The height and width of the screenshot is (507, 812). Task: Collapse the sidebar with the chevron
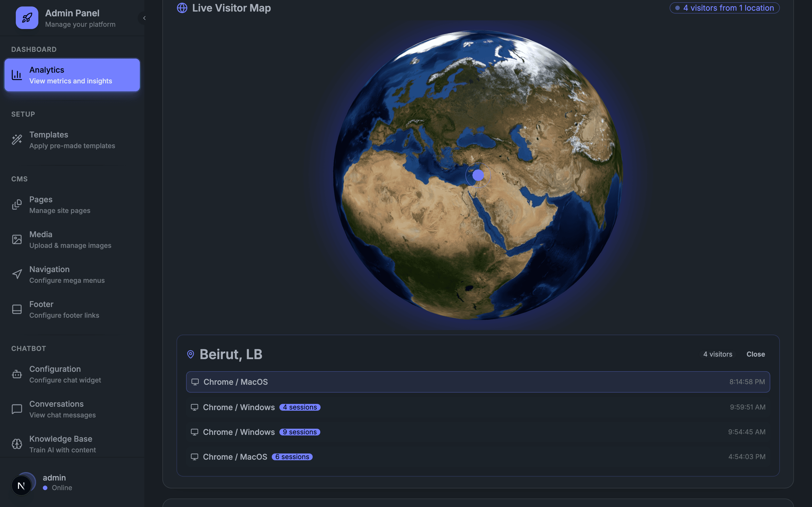coord(144,18)
